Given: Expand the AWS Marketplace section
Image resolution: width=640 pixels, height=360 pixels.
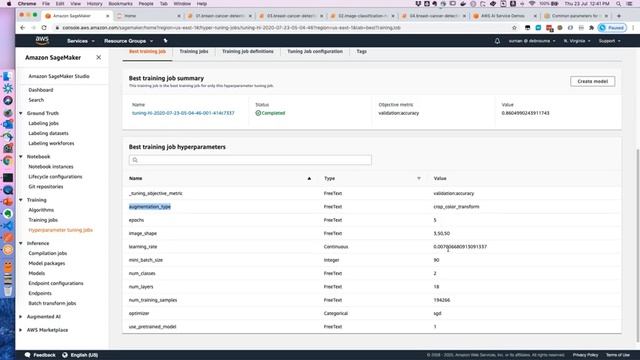Looking at the screenshot, I should click(21, 330).
